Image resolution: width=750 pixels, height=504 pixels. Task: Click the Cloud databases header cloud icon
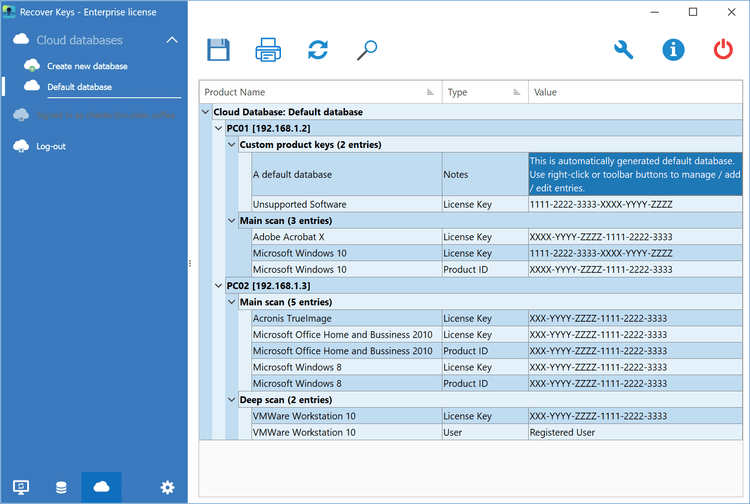click(x=21, y=39)
